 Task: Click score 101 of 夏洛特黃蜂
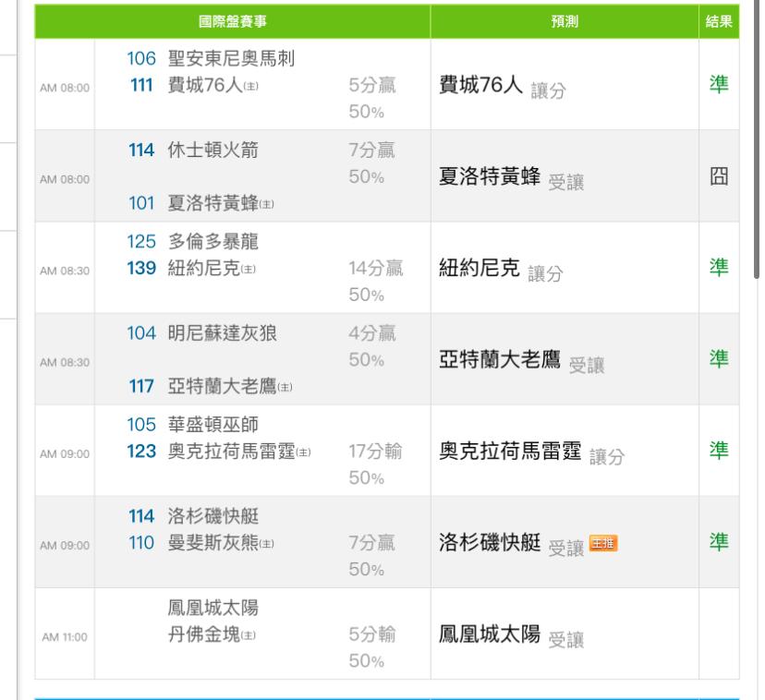tap(142, 203)
